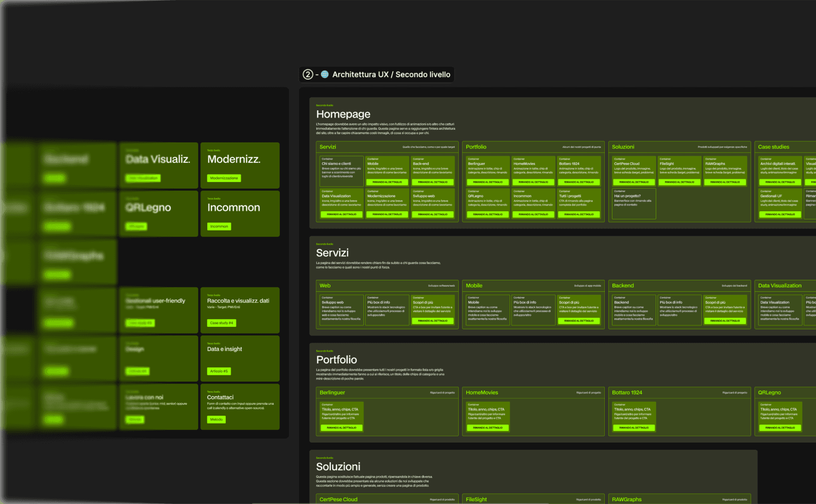Click the 'Incommon' chip in the left card
Image resolution: width=816 pixels, height=504 pixels.
[x=219, y=226]
